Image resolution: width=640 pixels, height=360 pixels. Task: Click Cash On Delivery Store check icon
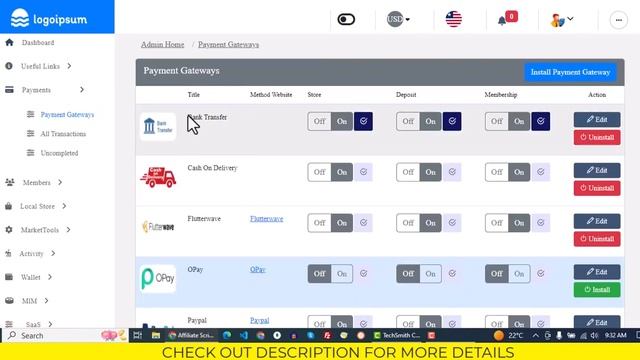(363, 172)
